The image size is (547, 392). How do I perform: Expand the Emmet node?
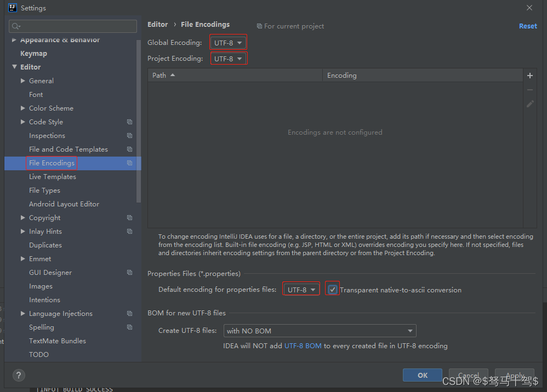click(x=22, y=259)
